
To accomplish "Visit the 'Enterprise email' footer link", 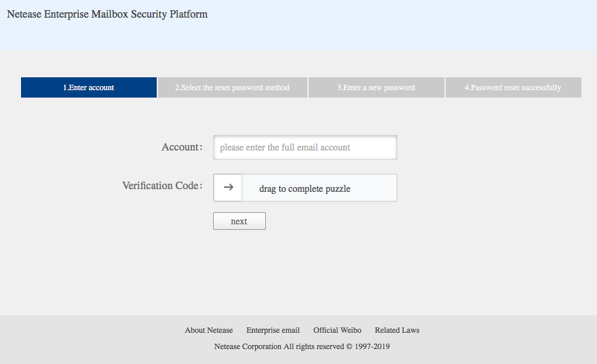I will tap(273, 330).
